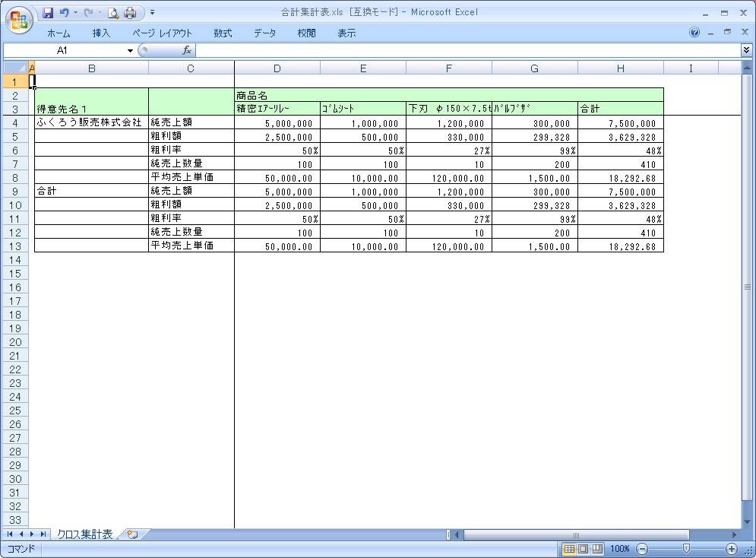Select the ふくろう販売株式会社 cell
Screen dimensions: 756x558
[92, 122]
